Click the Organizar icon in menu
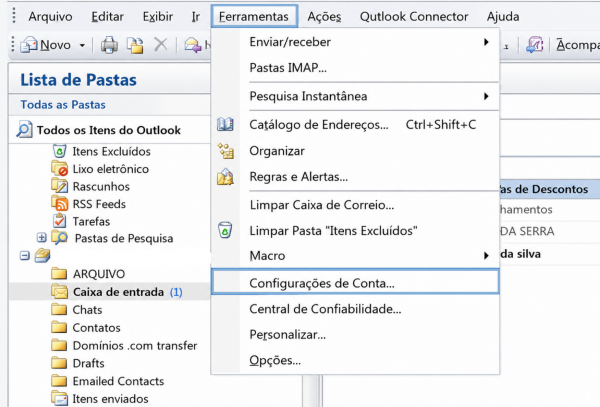Screen dimensions: 600x407 (x=225, y=151)
